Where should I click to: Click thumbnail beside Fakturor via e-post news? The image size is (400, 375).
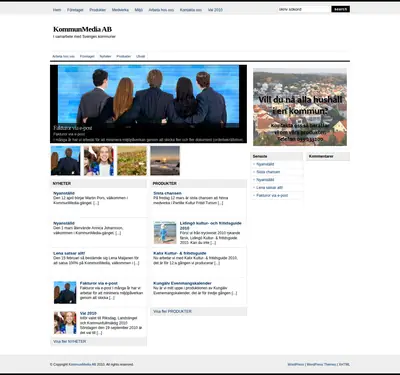tap(65, 292)
